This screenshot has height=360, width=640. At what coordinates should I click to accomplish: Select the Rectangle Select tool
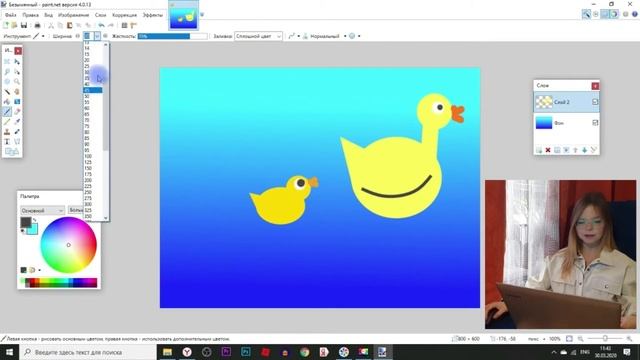click(x=7, y=62)
